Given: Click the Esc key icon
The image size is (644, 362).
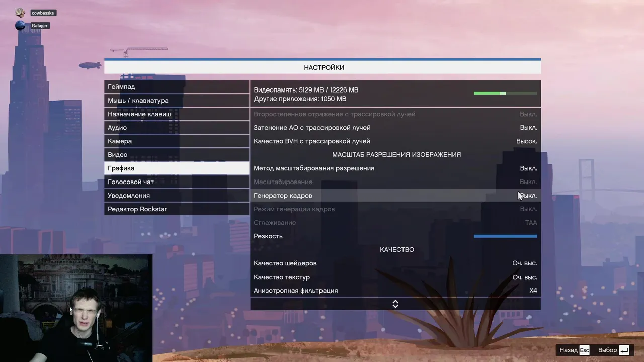Looking at the screenshot, I should [x=584, y=350].
